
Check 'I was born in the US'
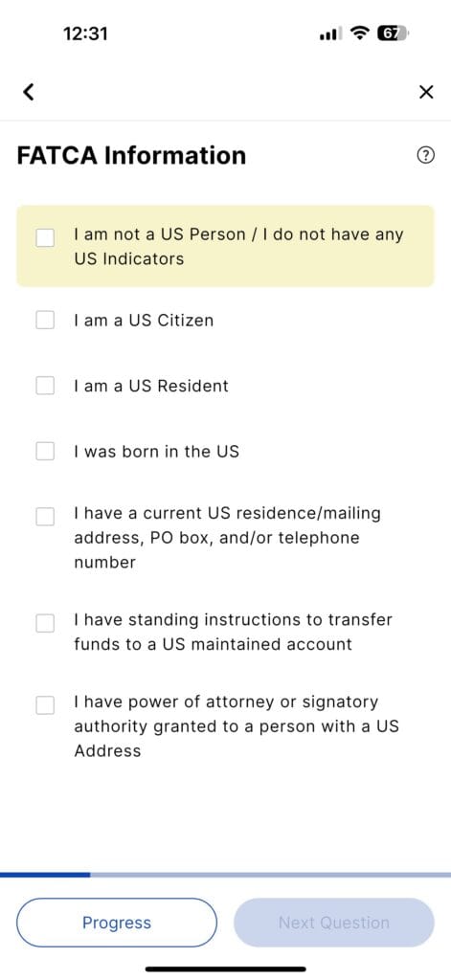click(x=45, y=451)
